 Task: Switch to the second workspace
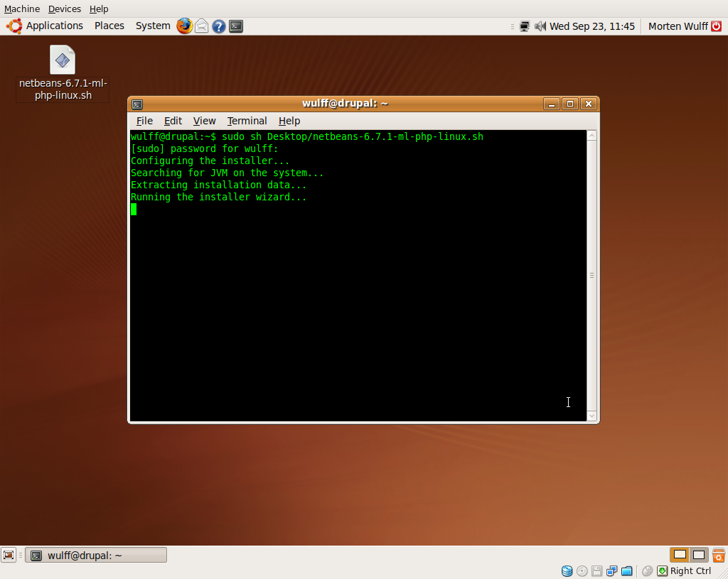(699, 555)
